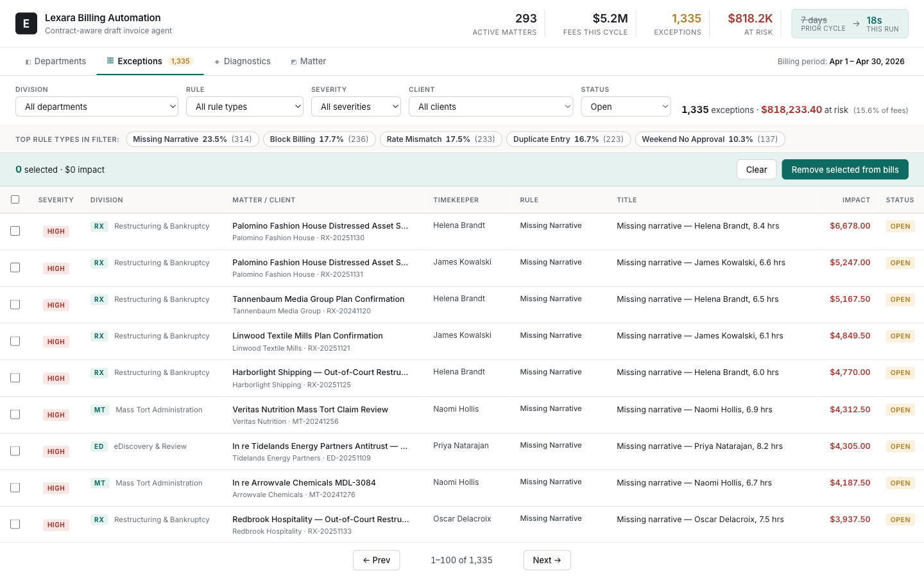Click ED badge on Tidelands Energy row
This screenshot has width=924, height=578.
tap(99, 446)
